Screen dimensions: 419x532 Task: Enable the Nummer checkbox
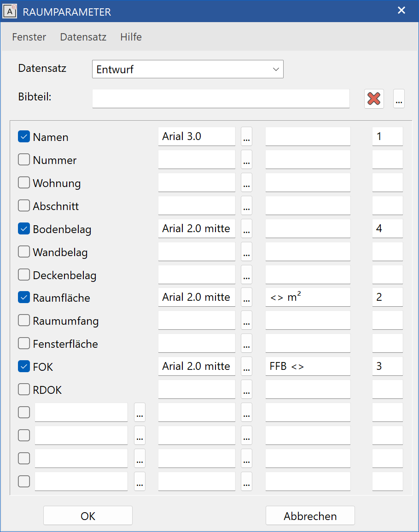(x=24, y=159)
